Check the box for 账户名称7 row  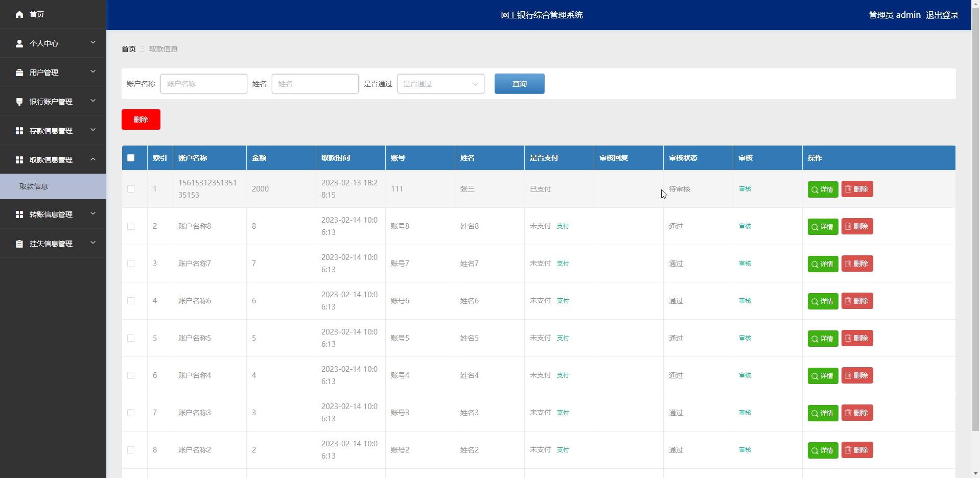point(131,264)
